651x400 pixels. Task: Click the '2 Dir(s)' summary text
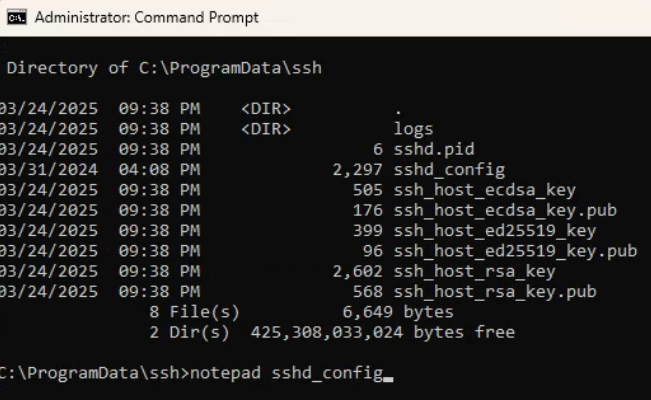coord(188,332)
